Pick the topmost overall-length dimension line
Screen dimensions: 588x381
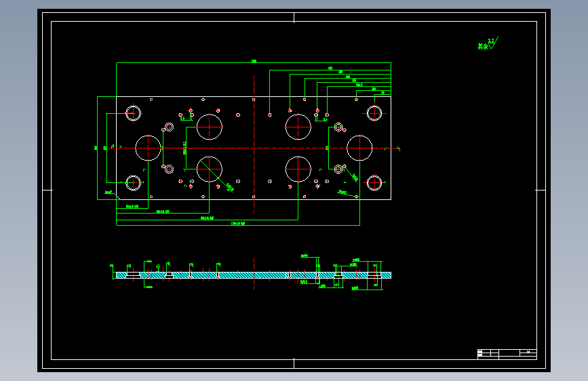[x=254, y=62]
